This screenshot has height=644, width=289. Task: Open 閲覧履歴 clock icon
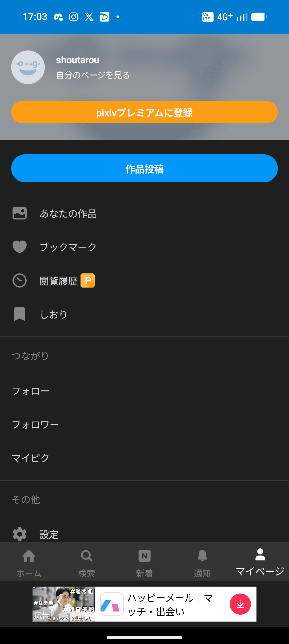[x=20, y=281]
